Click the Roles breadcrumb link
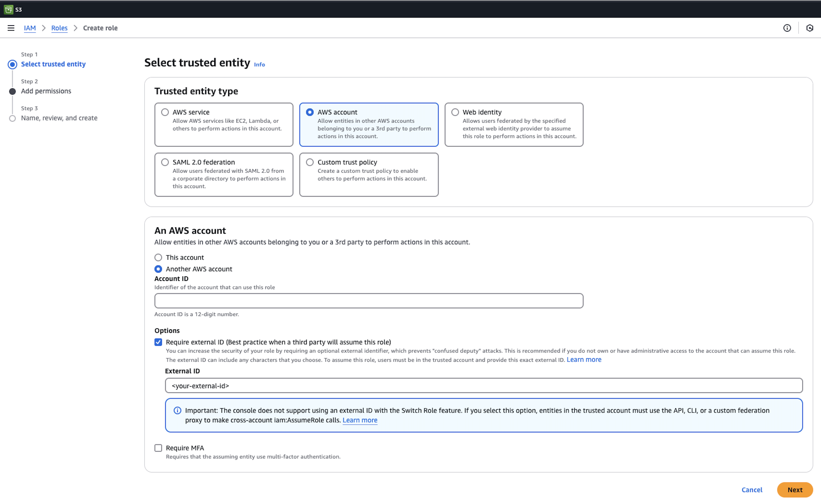This screenshot has height=504, width=821. [x=59, y=27]
